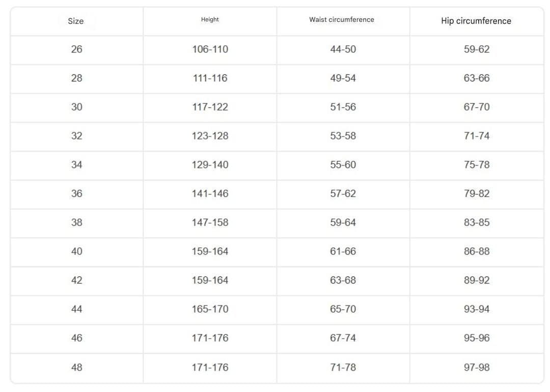Select hip value 93-94
This screenshot has height=392, width=550.
477,309
